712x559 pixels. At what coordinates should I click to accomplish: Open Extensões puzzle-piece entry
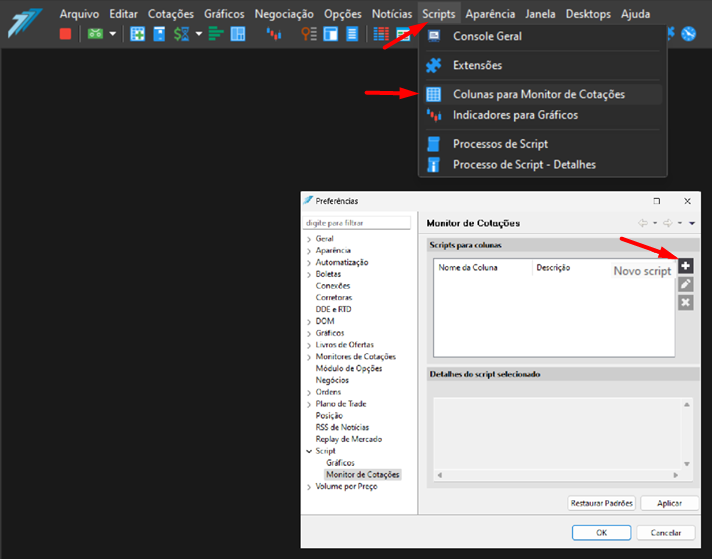[477, 65]
